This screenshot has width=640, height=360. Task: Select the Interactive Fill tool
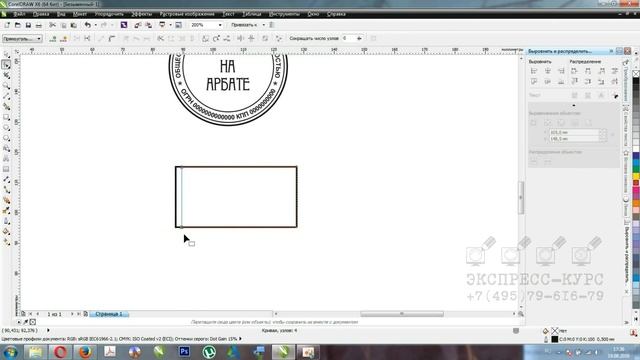coord(6,242)
